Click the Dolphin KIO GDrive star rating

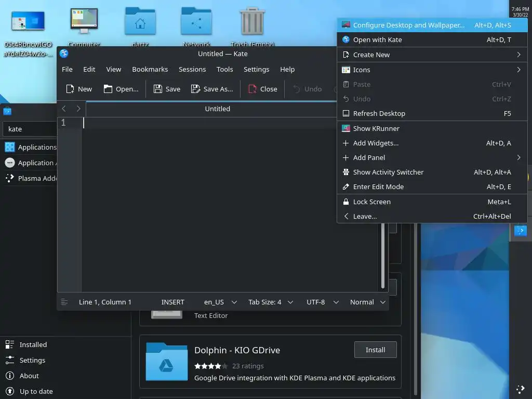click(x=211, y=366)
